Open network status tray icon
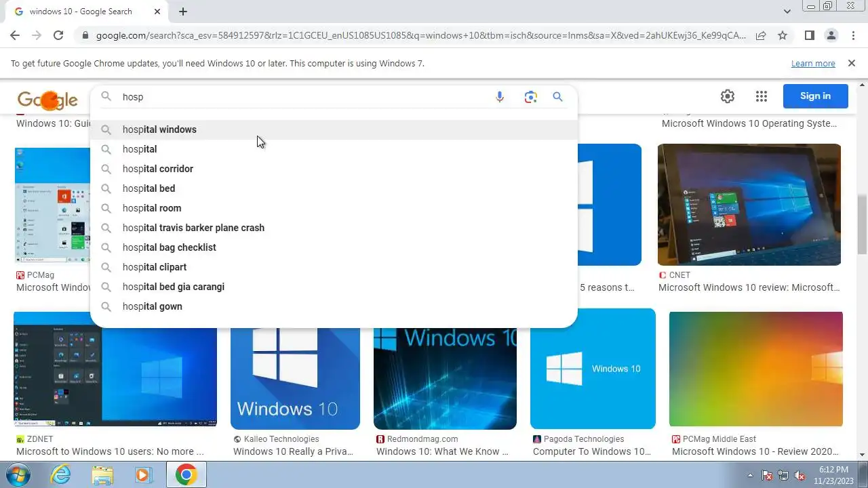 [783, 475]
